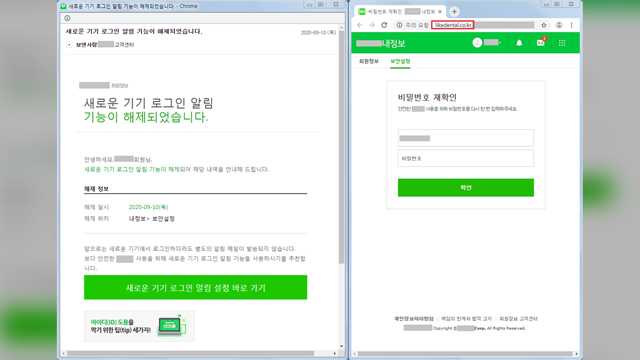Click the forward arrow in the right browser
640x360 pixels.
[x=372, y=25]
